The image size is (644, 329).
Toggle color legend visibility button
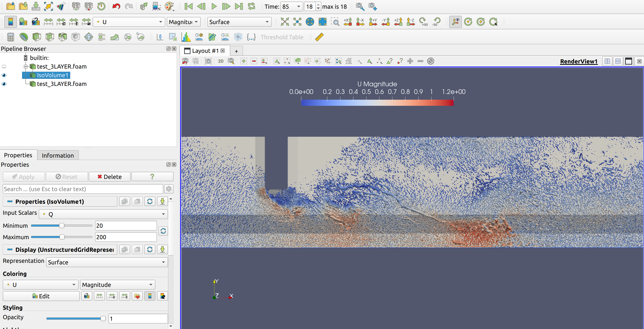click(x=10, y=22)
